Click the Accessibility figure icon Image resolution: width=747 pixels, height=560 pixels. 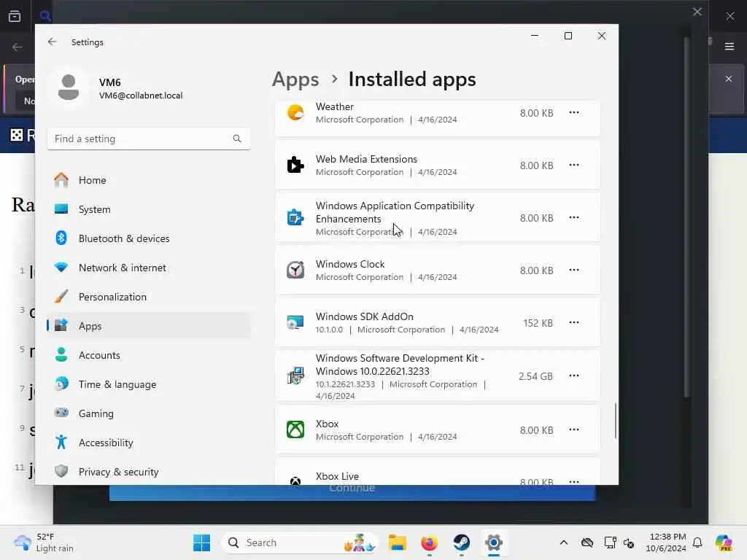pyautogui.click(x=61, y=442)
